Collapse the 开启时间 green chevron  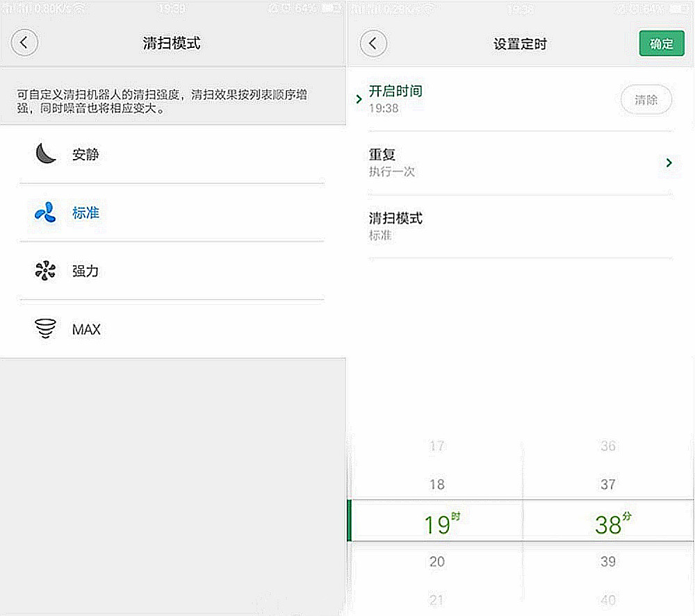[359, 99]
